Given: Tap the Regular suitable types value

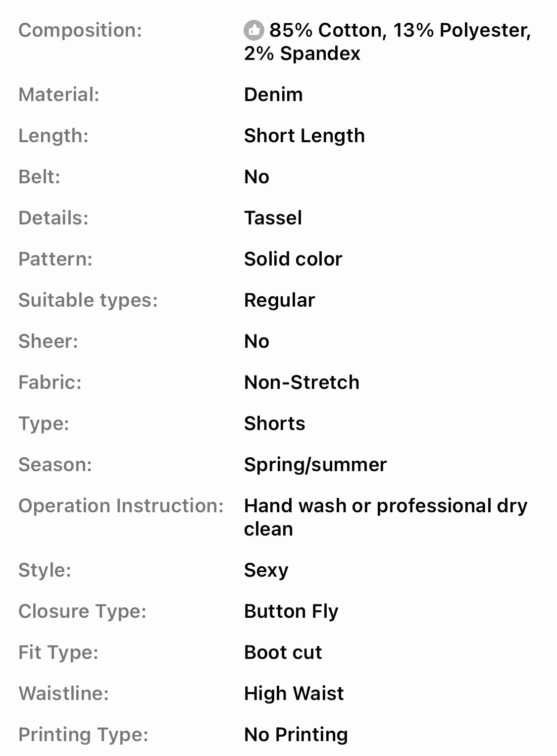Looking at the screenshot, I should 279,300.
